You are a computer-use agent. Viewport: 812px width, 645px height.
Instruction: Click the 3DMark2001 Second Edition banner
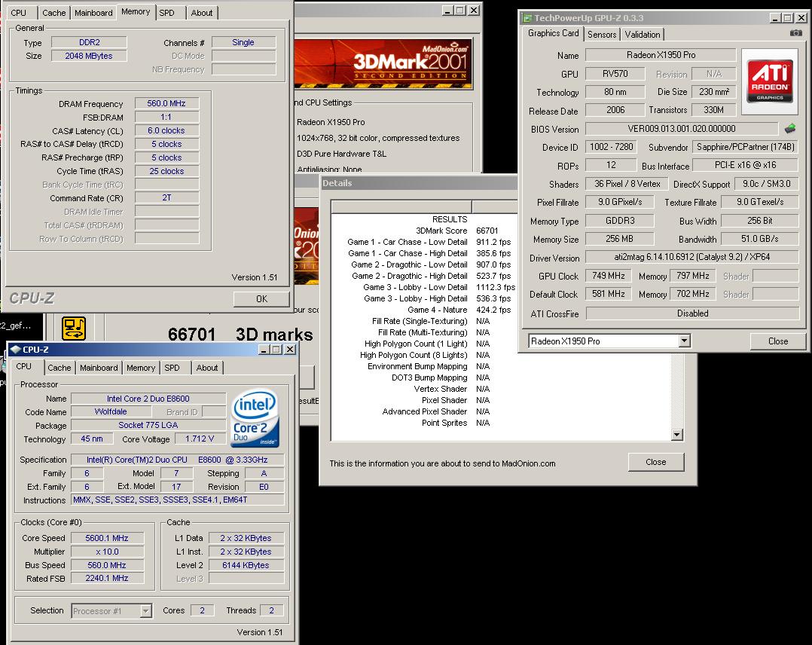(x=383, y=63)
